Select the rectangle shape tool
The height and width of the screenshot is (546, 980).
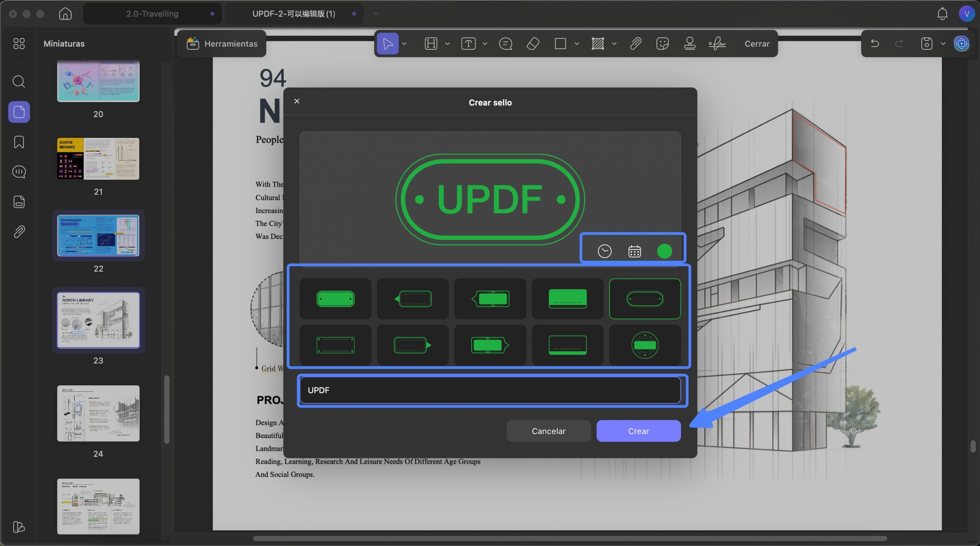[560, 44]
